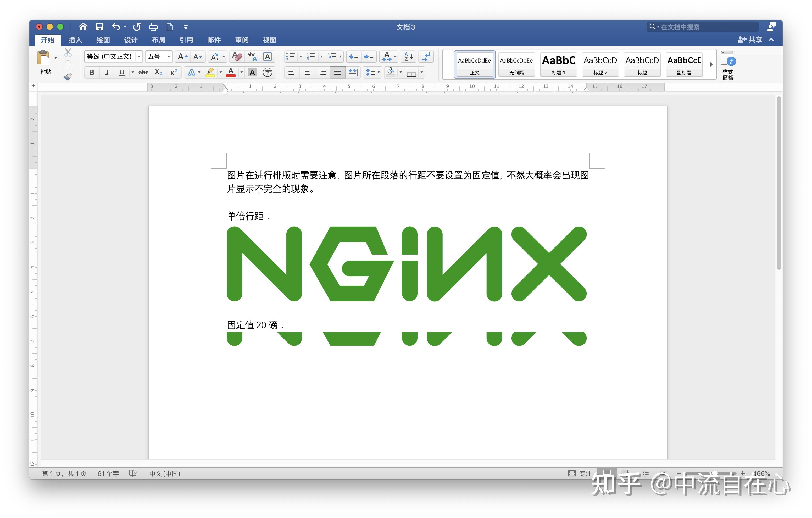Apply subscript formatting
This screenshot has width=812, height=518.
(158, 72)
